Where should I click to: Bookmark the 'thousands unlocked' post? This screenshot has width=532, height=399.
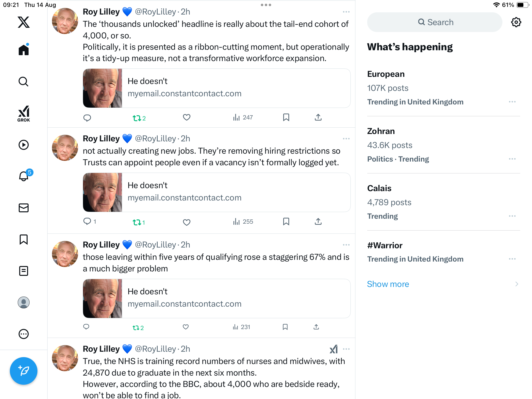tap(286, 117)
